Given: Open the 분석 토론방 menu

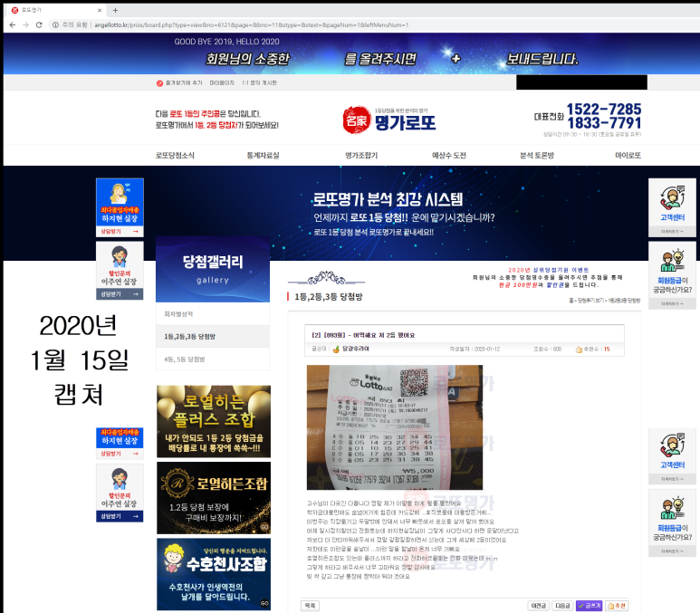Looking at the screenshot, I should [x=537, y=156].
